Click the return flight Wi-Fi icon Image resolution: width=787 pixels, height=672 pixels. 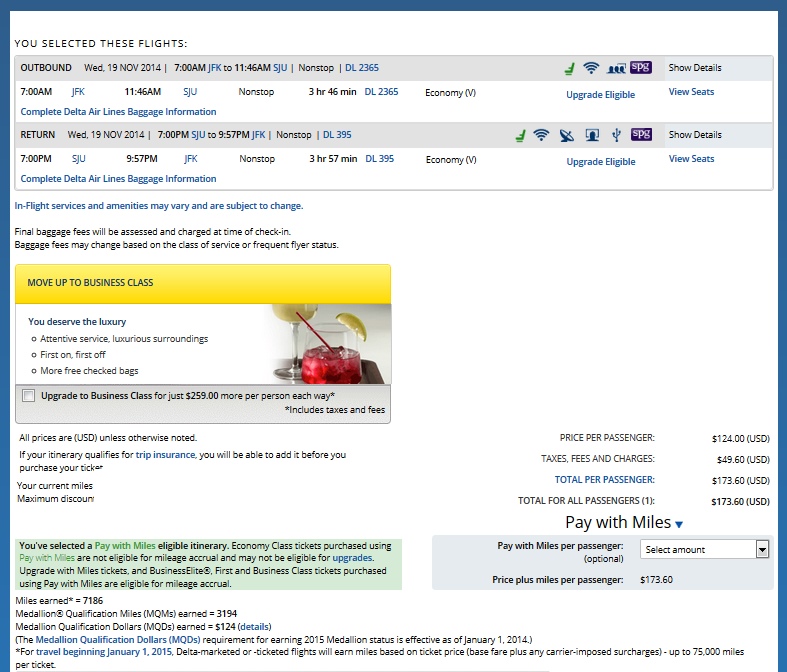tap(542, 135)
